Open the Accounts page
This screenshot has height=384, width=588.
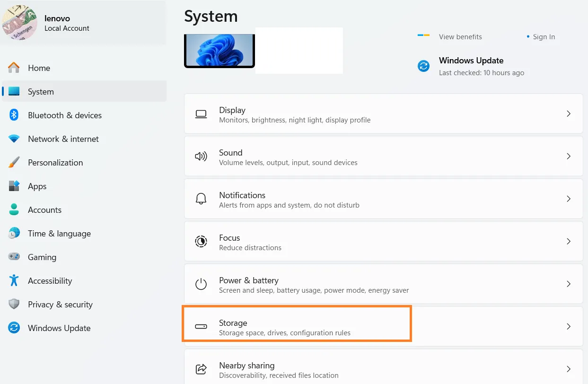coord(45,209)
